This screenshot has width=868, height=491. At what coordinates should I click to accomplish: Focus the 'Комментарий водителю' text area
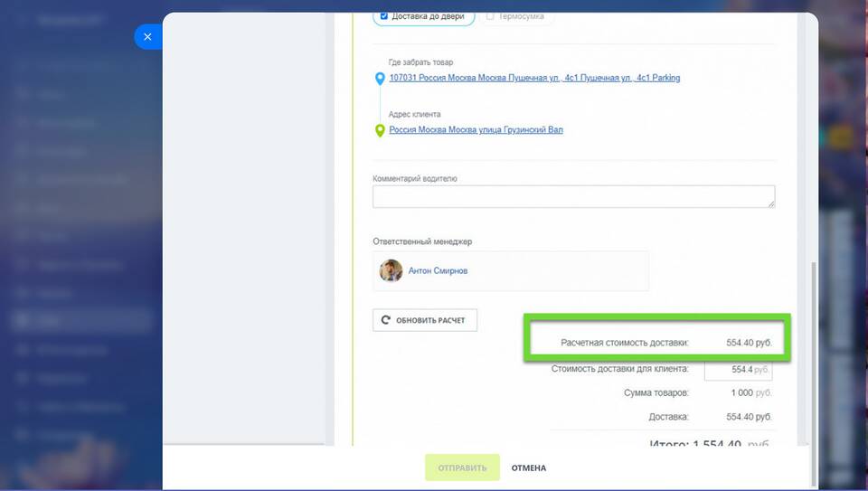coord(573,196)
